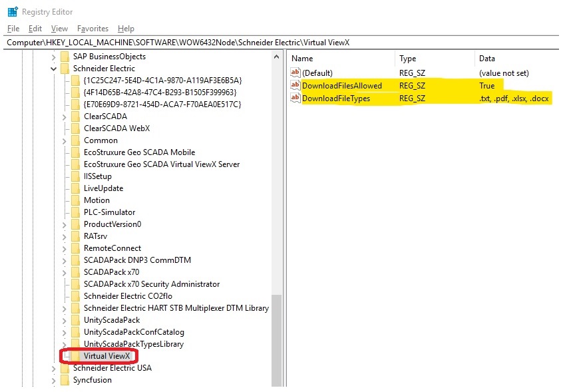Image resolution: width=567 pixels, height=392 pixels.
Task: Expand the SCADAPack x70 key
Action: 65,272
